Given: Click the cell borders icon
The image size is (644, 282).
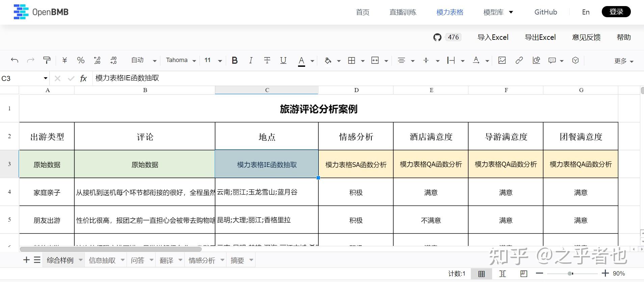Looking at the screenshot, I should [352, 60].
